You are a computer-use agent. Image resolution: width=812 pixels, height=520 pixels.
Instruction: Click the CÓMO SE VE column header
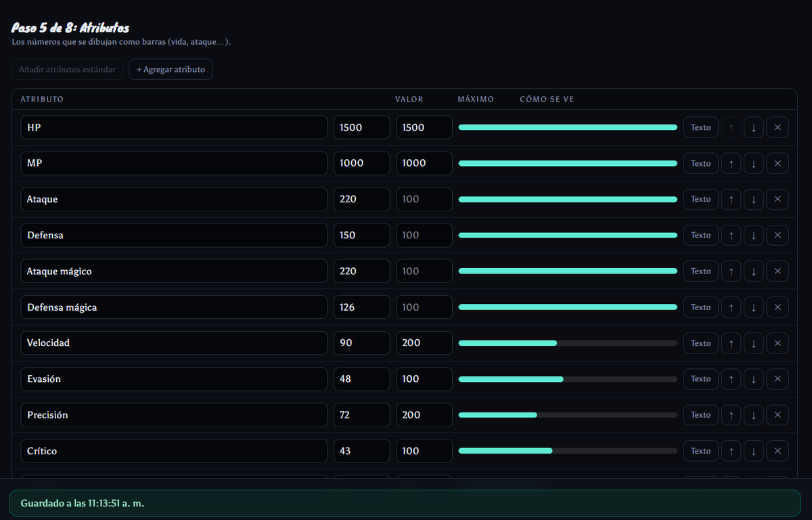click(x=547, y=100)
